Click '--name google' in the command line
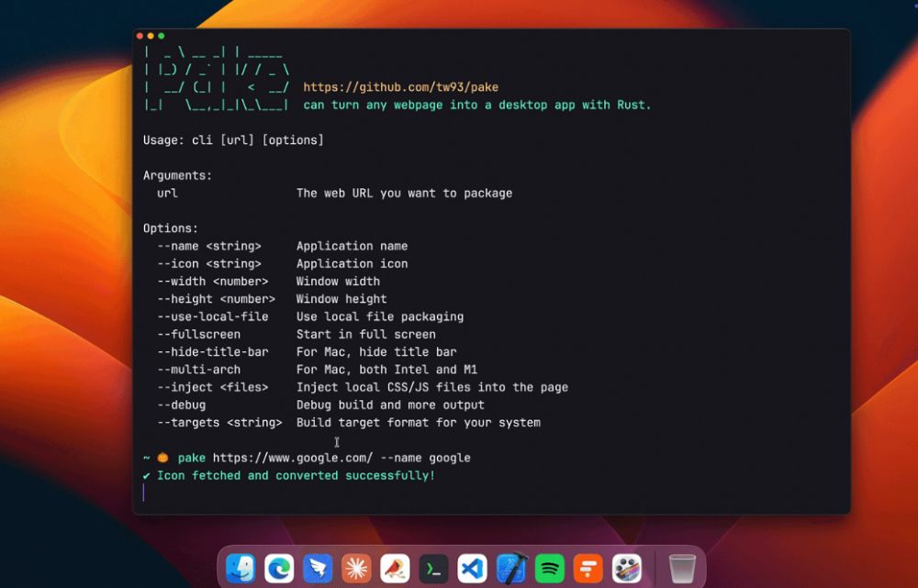The image size is (918, 588). [426, 458]
